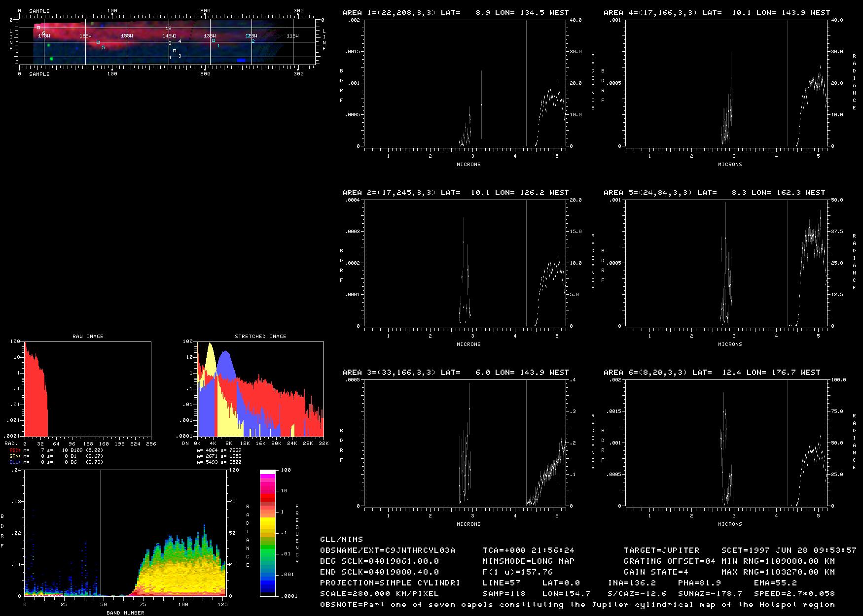Click the Area 1 cyan square marker
The image size is (863, 616).
214,40
